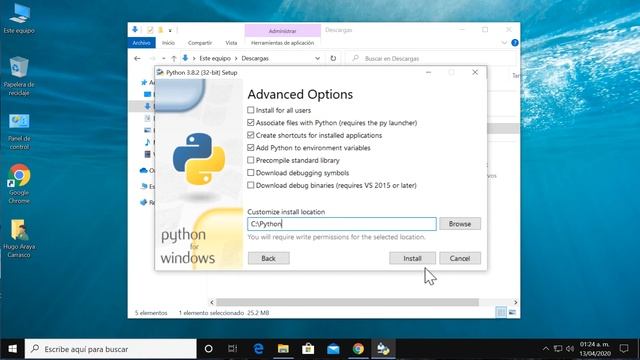The width and height of the screenshot is (640, 360).
Task: Click the properties checkmark quick access icon
Action: (150, 30)
